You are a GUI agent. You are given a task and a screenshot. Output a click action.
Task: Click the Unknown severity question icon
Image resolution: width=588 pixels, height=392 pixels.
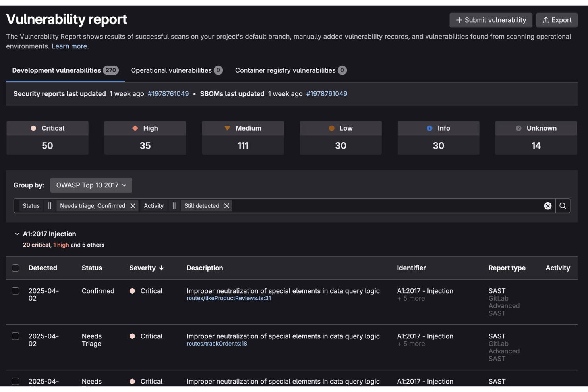pyautogui.click(x=518, y=128)
